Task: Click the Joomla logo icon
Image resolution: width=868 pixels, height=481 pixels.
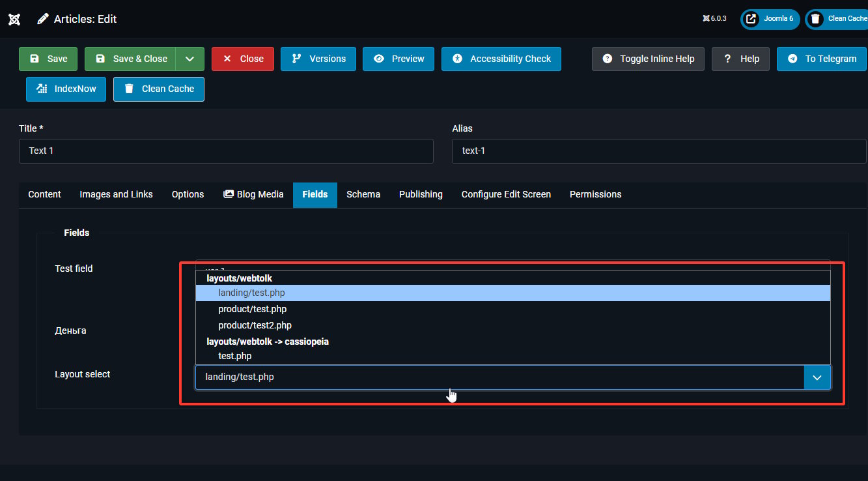Action: click(x=14, y=19)
